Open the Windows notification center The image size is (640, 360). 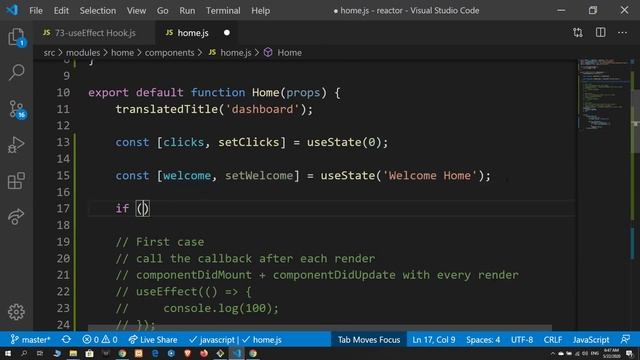click(629, 353)
